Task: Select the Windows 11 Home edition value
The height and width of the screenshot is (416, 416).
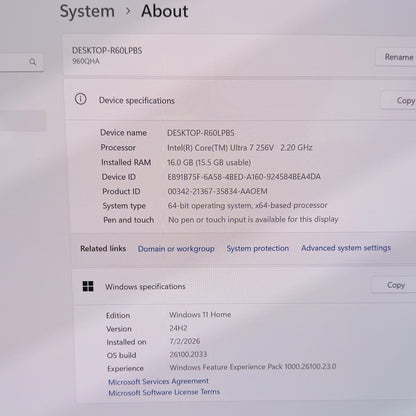Action: (x=200, y=315)
